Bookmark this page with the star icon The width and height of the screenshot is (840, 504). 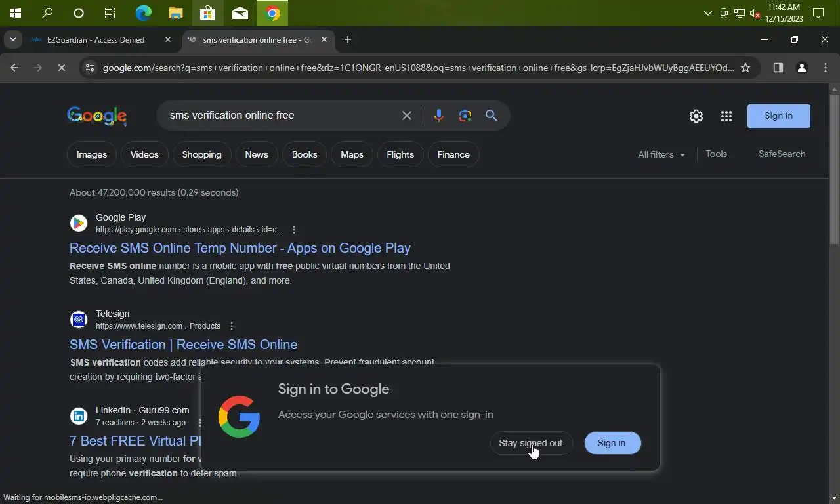(x=745, y=68)
